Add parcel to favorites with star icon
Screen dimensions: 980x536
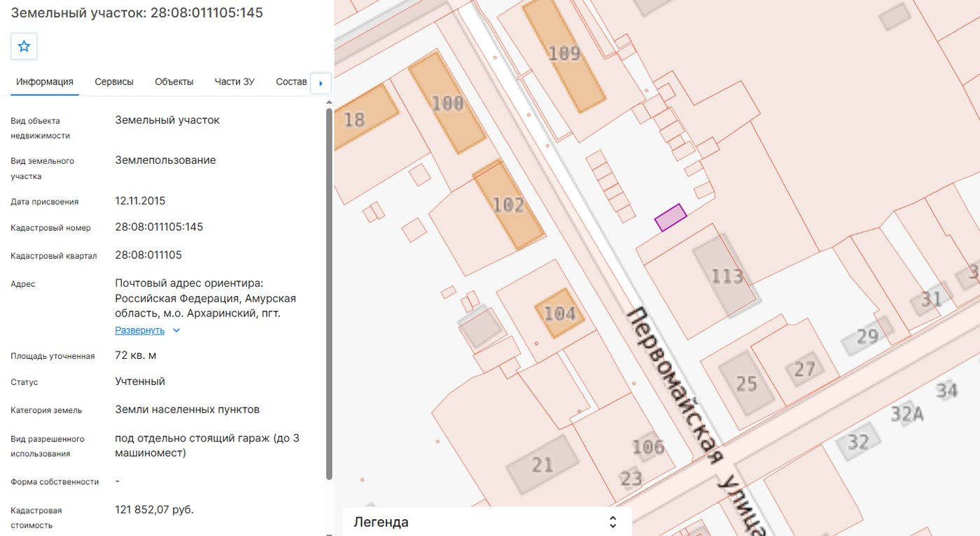[x=24, y=46]
